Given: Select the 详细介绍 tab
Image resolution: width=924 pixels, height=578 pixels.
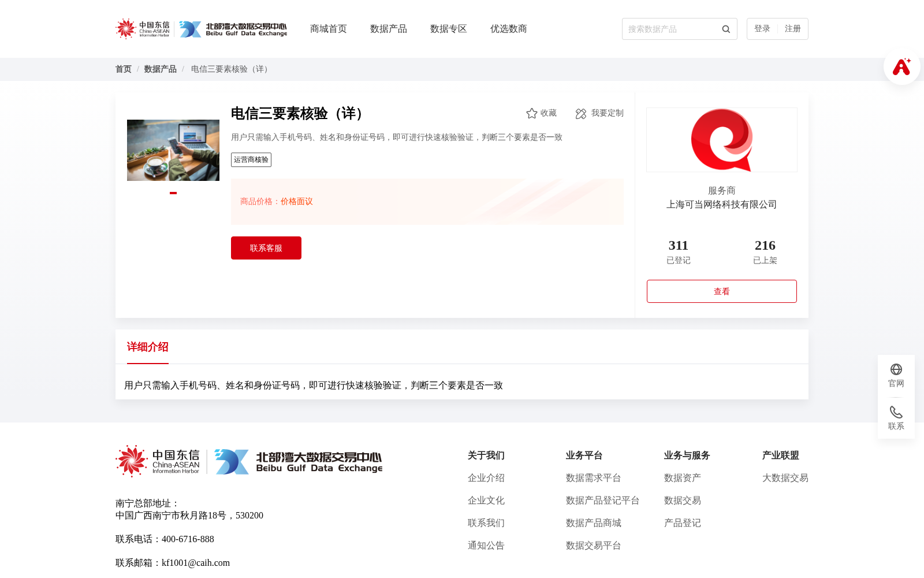Looking at the screenshot, I should (x=148, y=347).
